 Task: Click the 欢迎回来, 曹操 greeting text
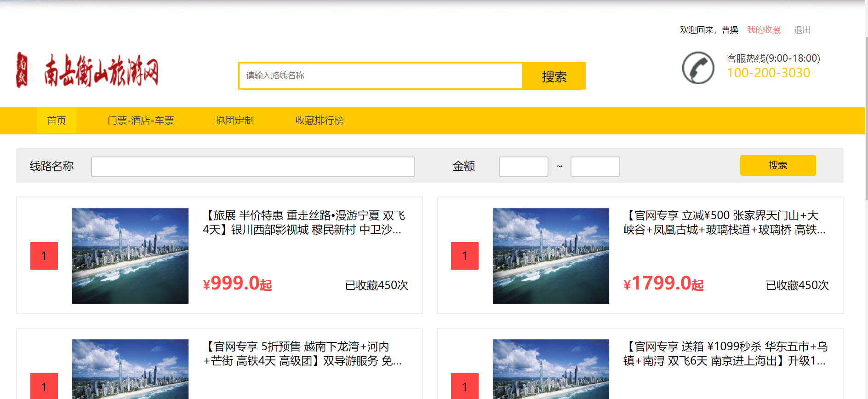(709, 30)
